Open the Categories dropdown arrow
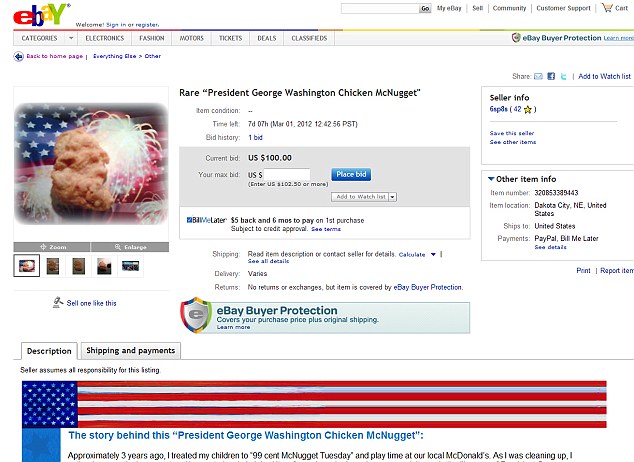The width and height of the screenshot is (634, 462). coord(71,38)
